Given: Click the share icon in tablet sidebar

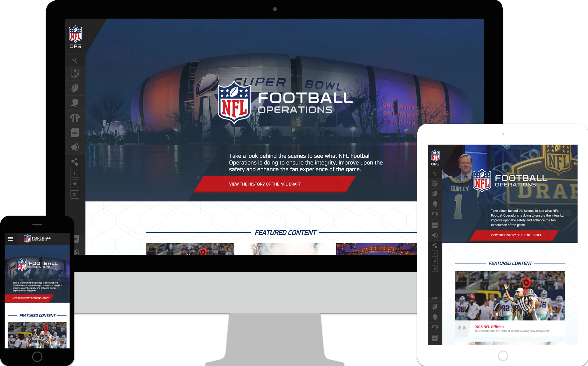Looking at the screenshot, I should click(x=435, y=246).
